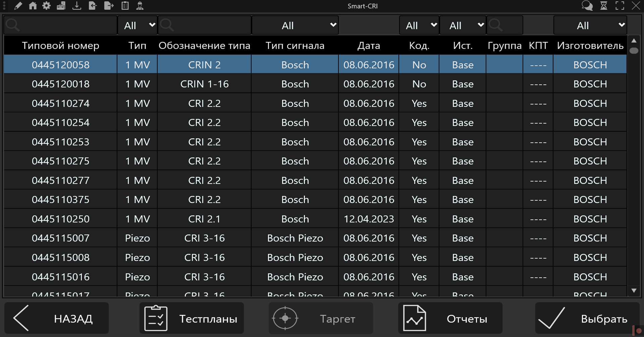Click the Изготовитель column header

590,46
